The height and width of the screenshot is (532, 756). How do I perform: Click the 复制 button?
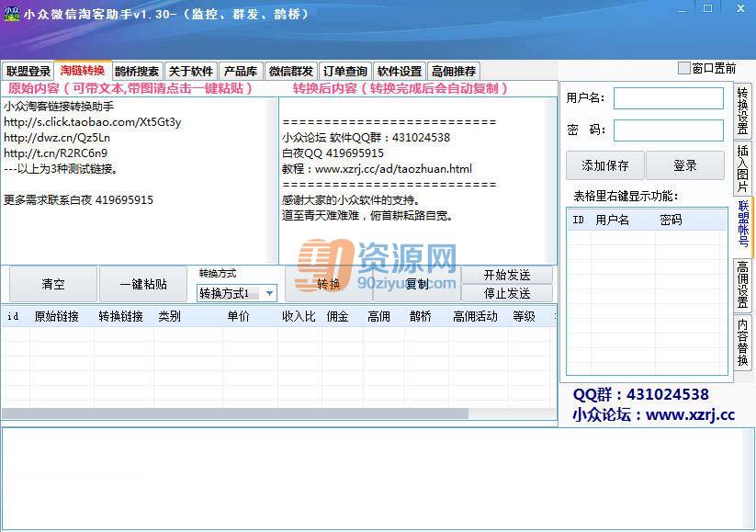(417, 284)
